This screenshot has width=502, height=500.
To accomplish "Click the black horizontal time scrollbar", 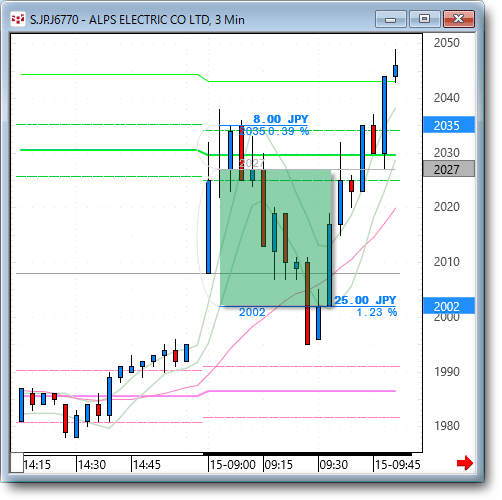I will coord(307,454).
